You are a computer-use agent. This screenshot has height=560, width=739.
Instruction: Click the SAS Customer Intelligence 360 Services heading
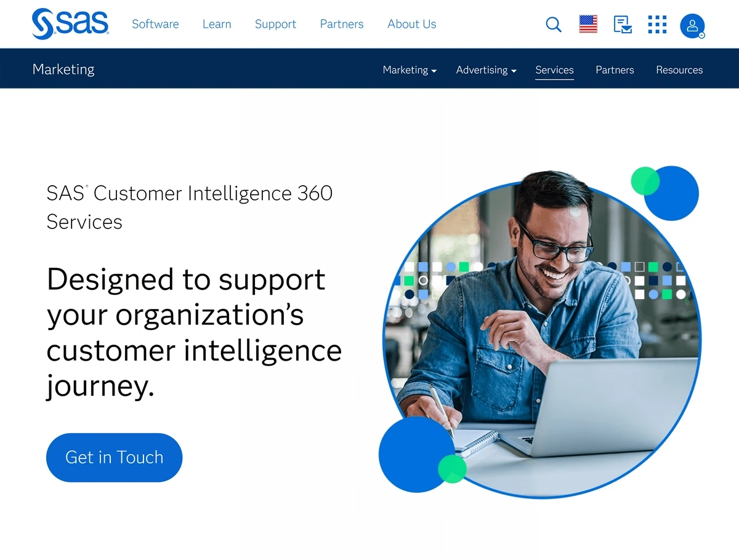pos(190,207)
